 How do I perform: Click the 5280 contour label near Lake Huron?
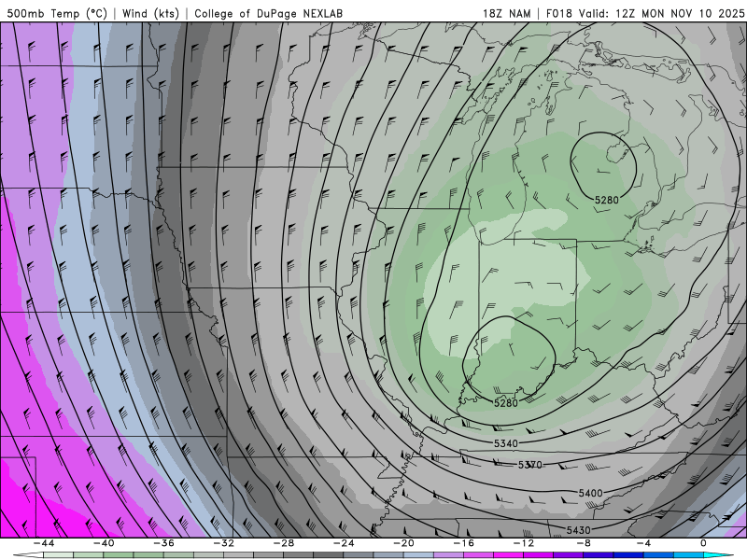click(606, 200)
